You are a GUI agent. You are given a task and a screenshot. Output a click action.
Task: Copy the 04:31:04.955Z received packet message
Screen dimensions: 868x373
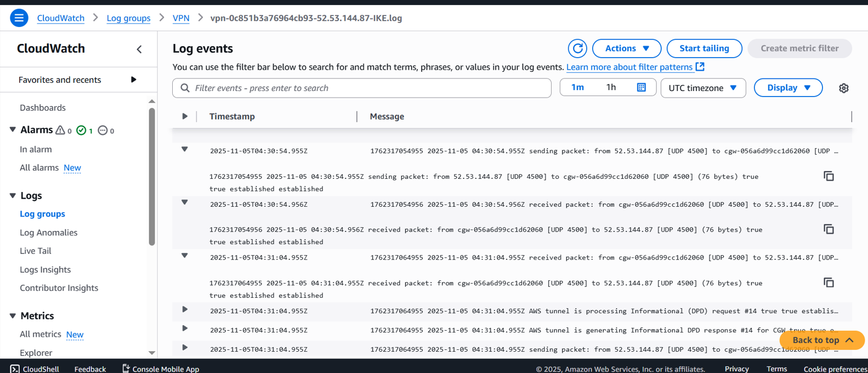(829, 282)
